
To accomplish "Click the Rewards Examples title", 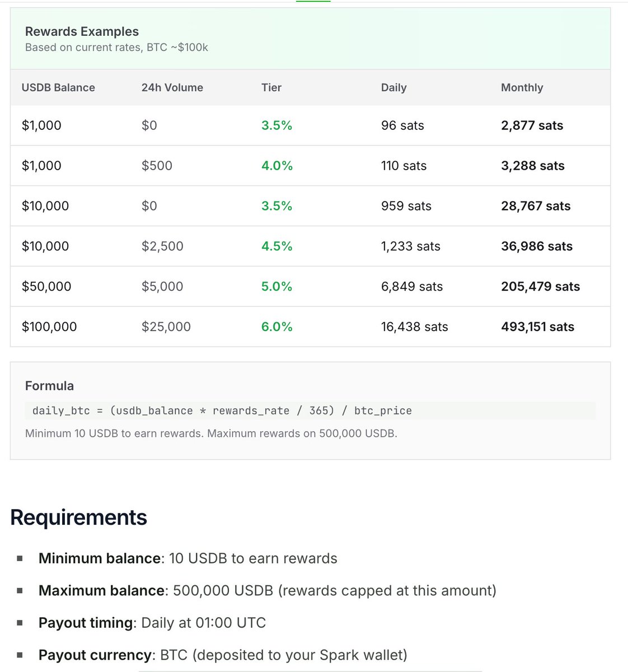I will [82, 31].
